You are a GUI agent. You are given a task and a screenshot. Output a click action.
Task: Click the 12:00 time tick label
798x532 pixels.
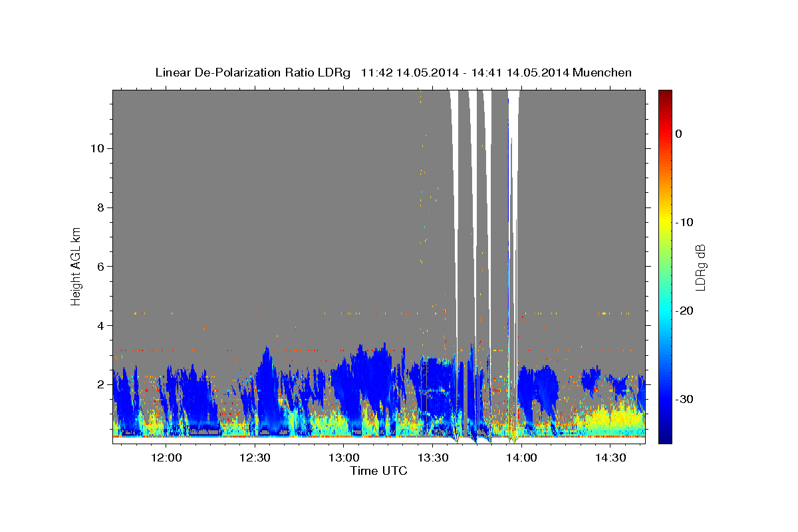166,458
